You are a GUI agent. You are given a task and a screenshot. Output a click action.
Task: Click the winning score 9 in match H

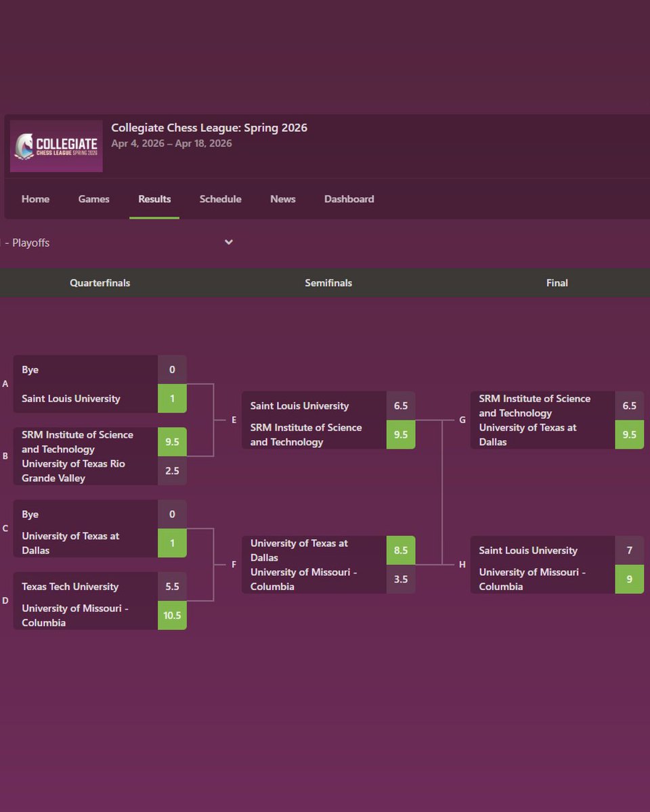[x=630, y=579]
